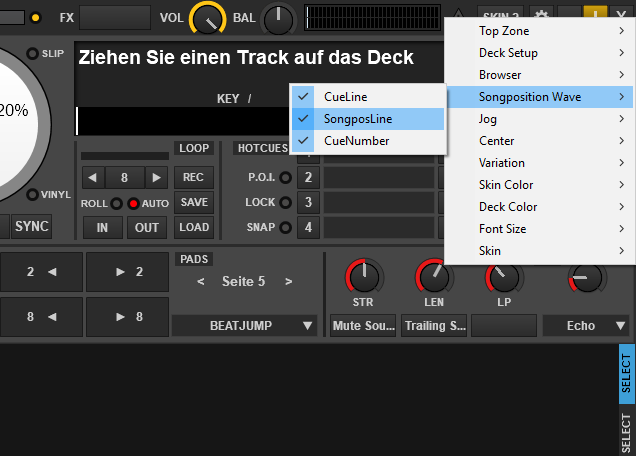Screen dimensions: 636x456
Task: Expand the Deck Color submenu
Action: coord(538,206)
